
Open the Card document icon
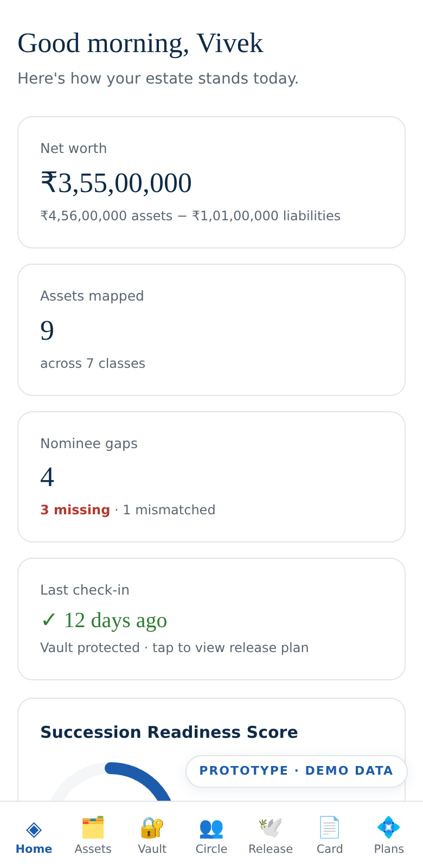[329, 827]
